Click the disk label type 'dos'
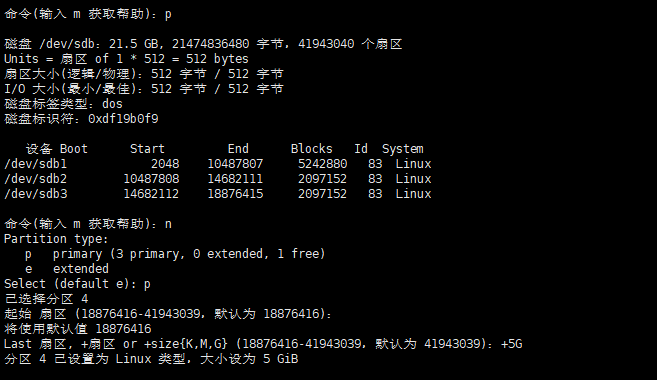The width and height of the screenshot is (657, 380). coord(113,104)
